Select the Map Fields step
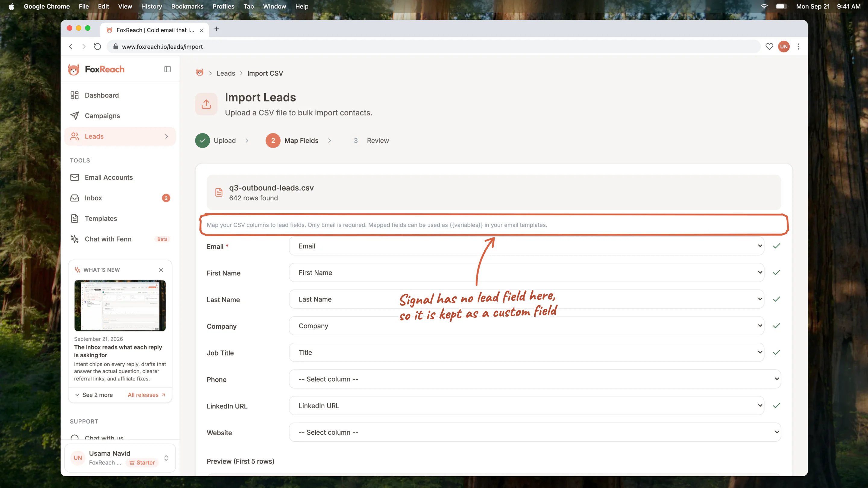This screenshot has height=488, width=868. [x=292, y=140]
